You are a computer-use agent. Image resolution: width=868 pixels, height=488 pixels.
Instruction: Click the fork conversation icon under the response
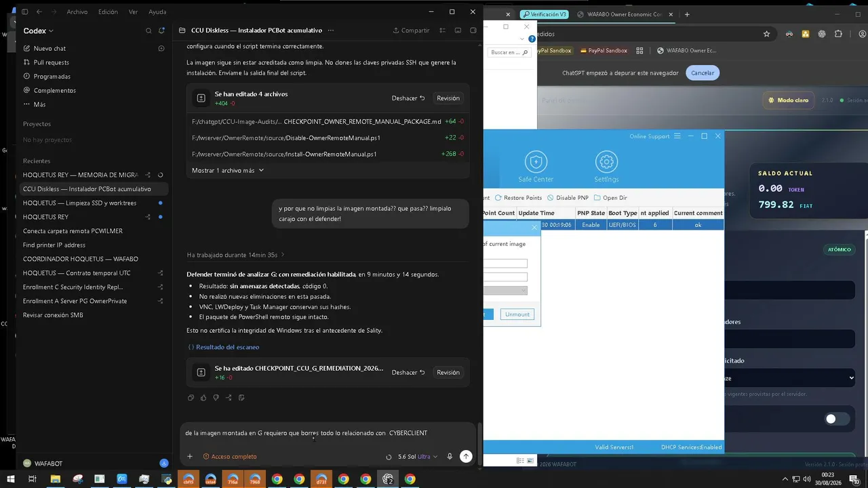(x=229, y=398)
